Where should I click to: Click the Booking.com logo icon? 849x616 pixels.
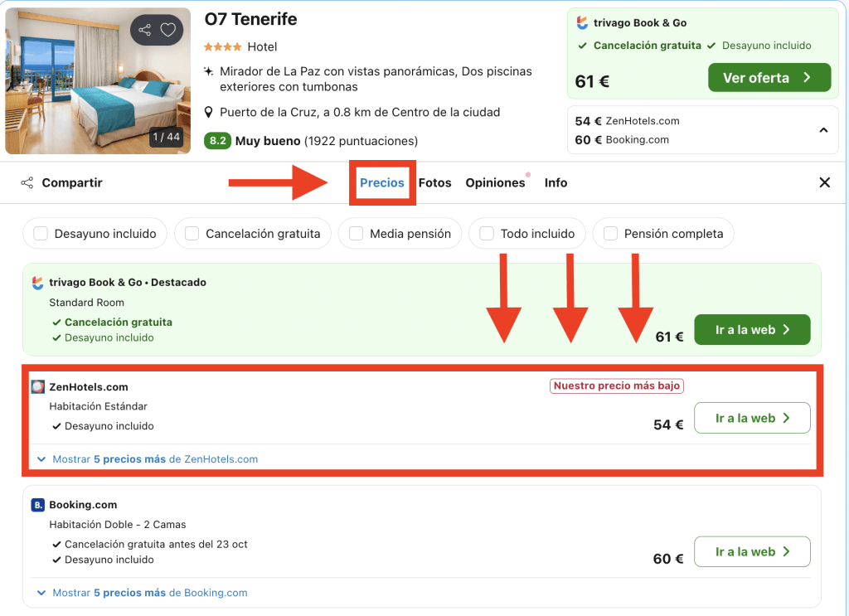click(x=37, y=505)
